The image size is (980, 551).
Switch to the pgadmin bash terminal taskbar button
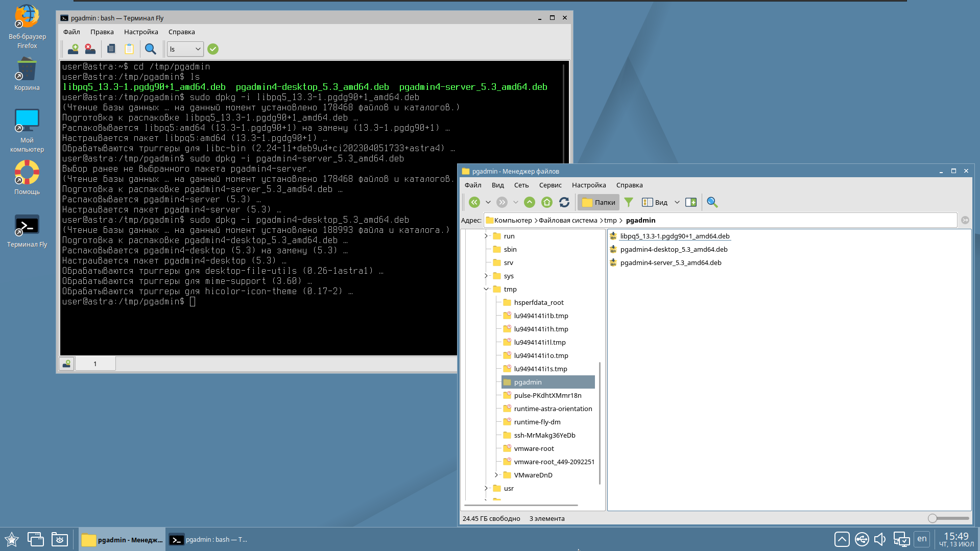click(209, 539)
